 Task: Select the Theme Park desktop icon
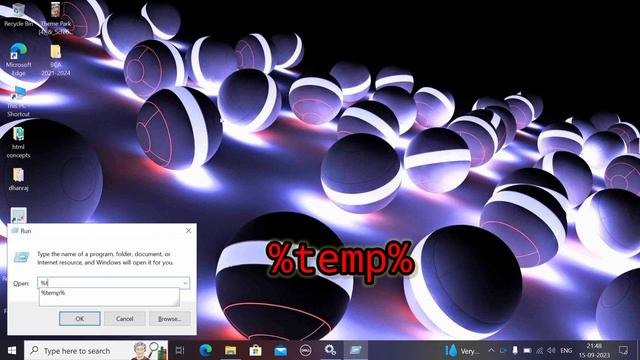(x=56, y=18)
